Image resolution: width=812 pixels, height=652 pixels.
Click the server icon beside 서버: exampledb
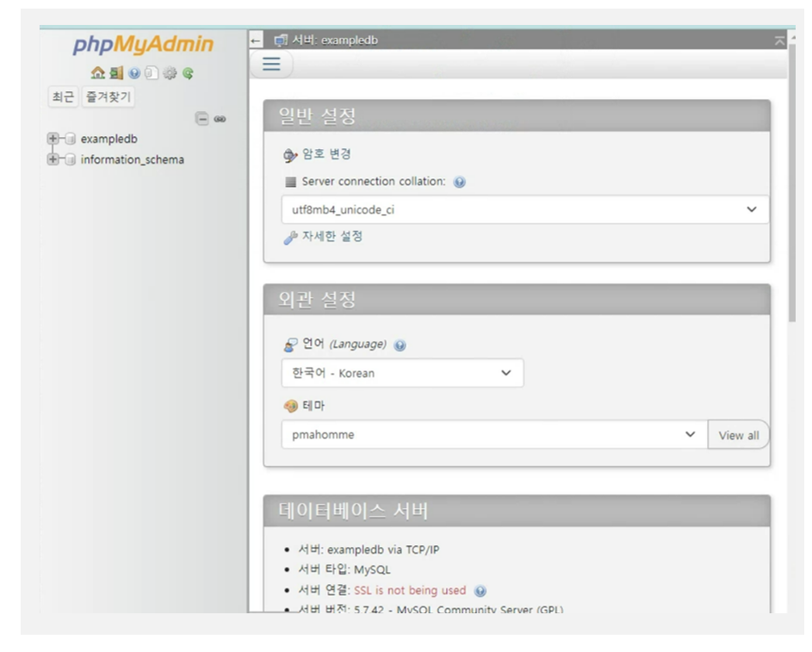coord(281,40)
